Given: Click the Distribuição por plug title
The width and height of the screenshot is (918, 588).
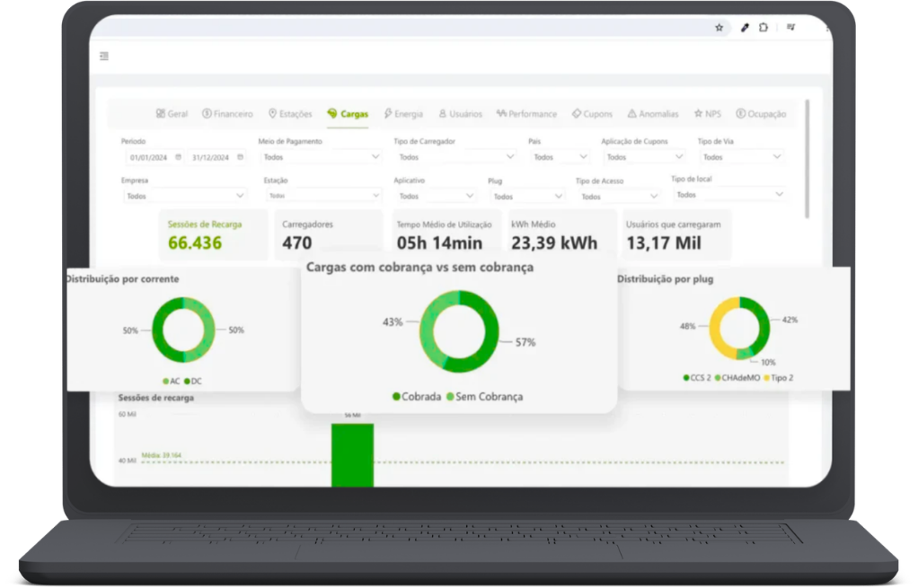Looking at the screenshot, I should coord(665,280).
